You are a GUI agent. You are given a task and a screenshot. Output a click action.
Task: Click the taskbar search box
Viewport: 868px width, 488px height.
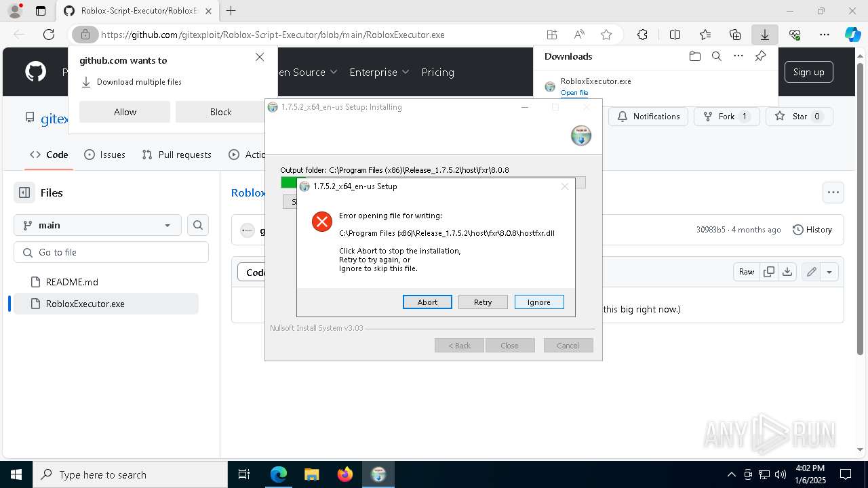pyautogui.click(x=130, y=474)
